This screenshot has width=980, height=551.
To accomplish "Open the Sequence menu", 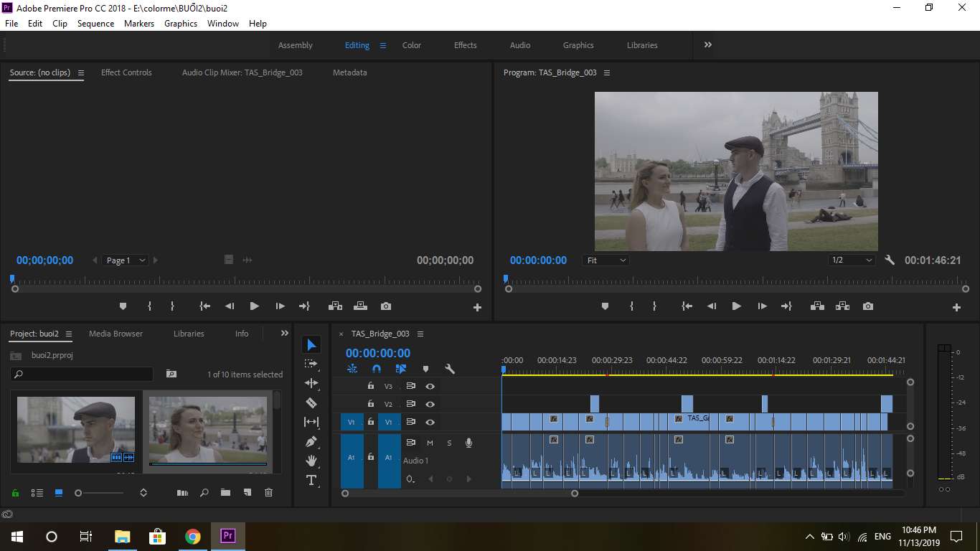I will [x=95, y=24].
